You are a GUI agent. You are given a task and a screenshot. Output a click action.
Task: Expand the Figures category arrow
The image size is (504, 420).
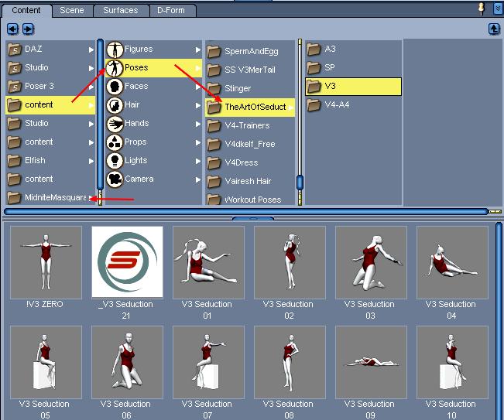click(x=198, y=50)
